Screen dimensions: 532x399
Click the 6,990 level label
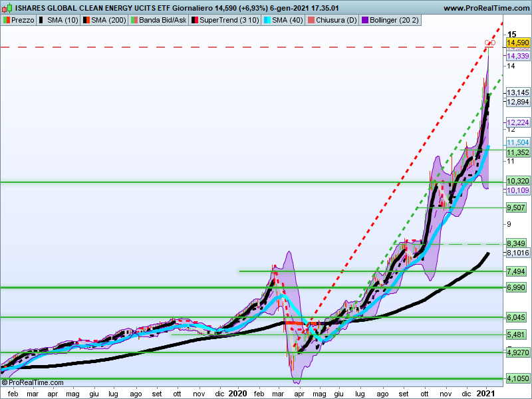pyautogui.click(x=516, y=287)
